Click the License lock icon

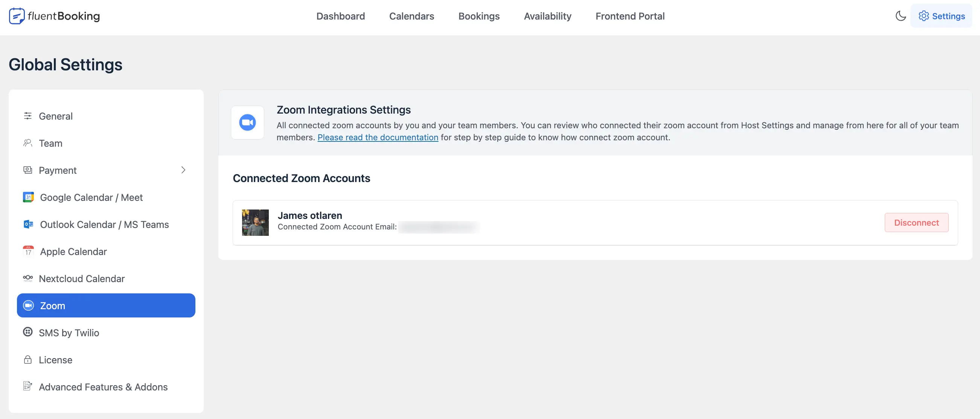(28, 360)
